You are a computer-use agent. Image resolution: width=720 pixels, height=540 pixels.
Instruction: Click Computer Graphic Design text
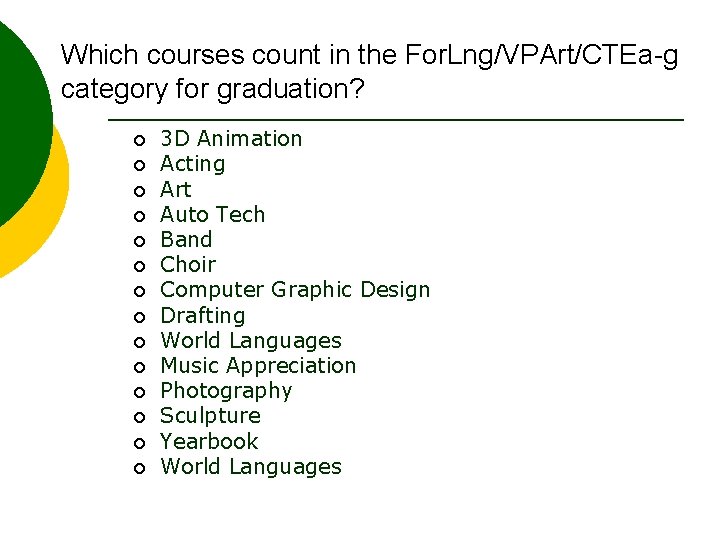coord(295,290)
